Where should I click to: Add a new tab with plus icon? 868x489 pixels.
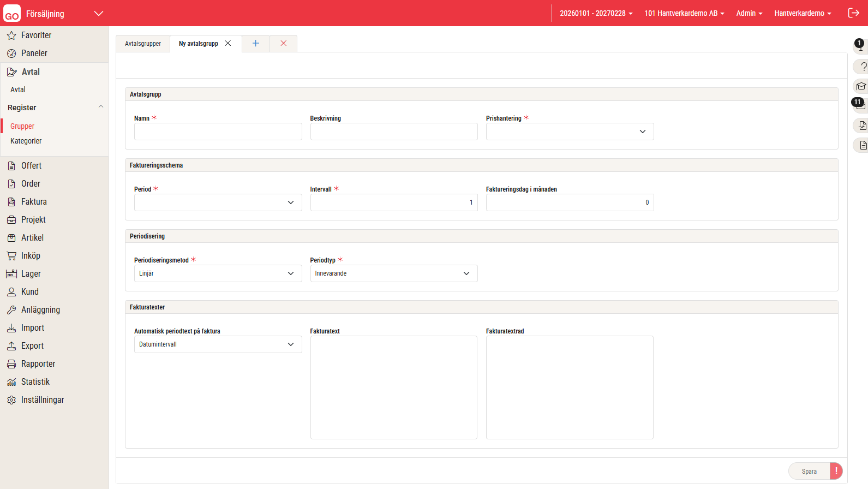[x=255, y=43]
